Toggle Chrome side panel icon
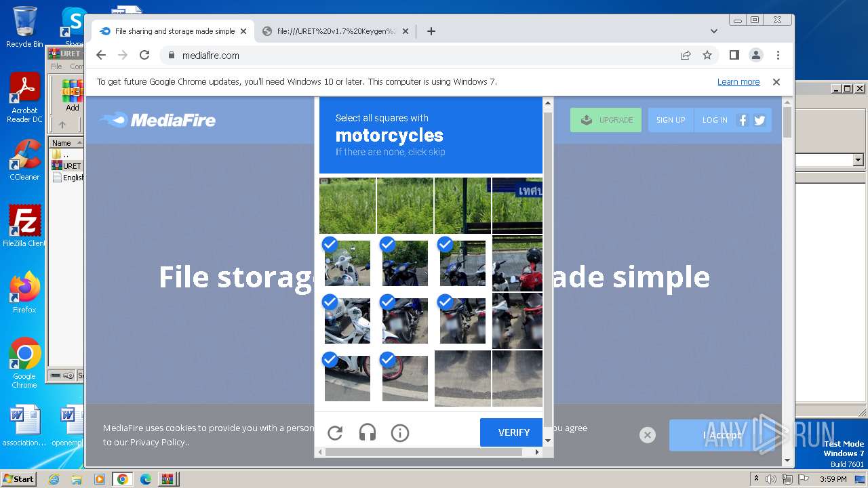 pos(734,55)
